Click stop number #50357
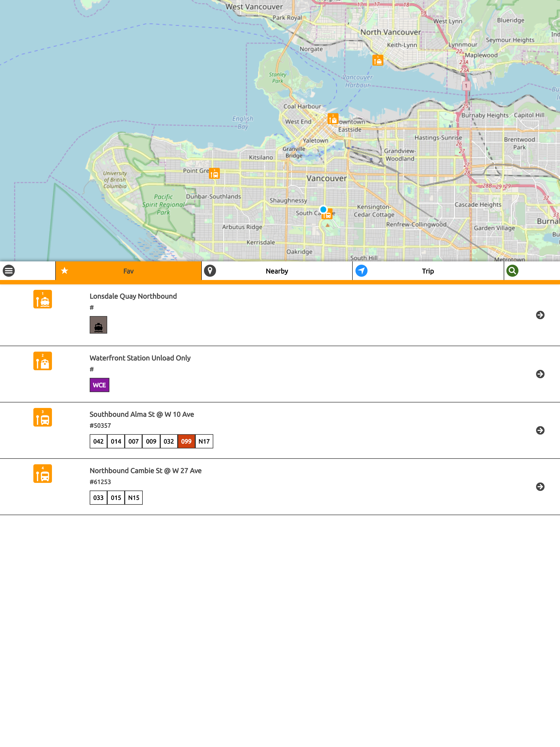 click(x=100, y=425)
